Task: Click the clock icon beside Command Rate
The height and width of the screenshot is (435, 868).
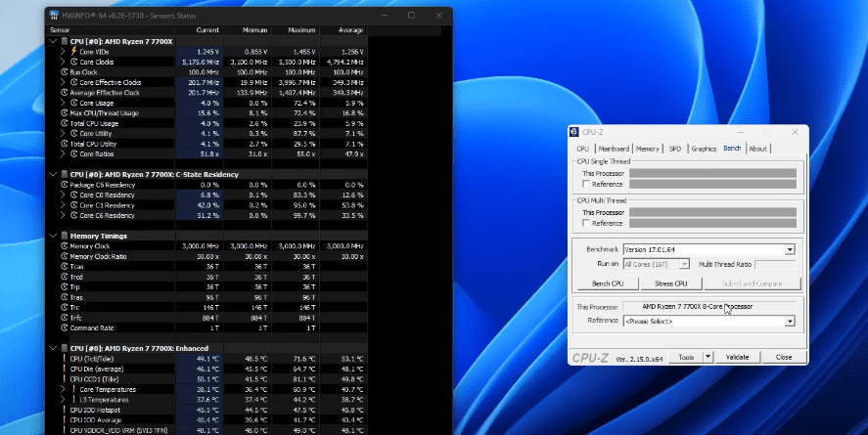Action: (x=65, y=327)
